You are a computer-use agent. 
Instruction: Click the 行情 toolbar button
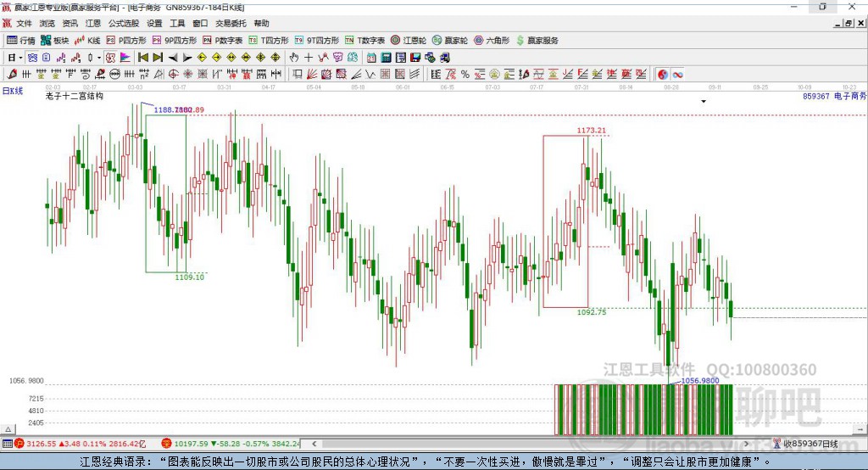(21, 40)
